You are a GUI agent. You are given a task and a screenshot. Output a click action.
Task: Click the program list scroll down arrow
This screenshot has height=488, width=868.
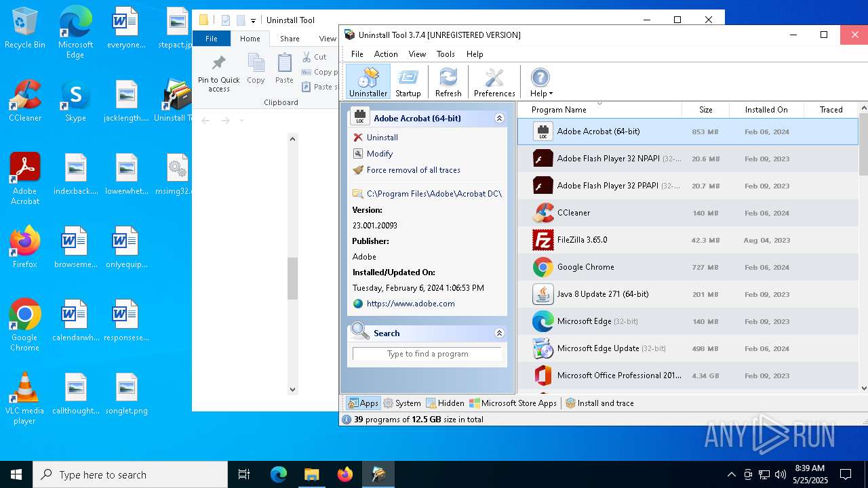tap(863, 388)
